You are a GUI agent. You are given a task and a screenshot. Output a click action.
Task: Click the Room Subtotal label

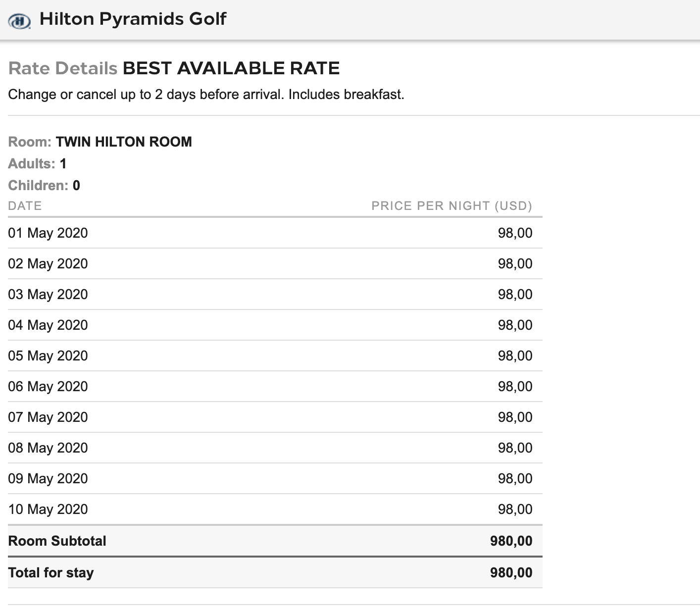click(x=57, y=541)
